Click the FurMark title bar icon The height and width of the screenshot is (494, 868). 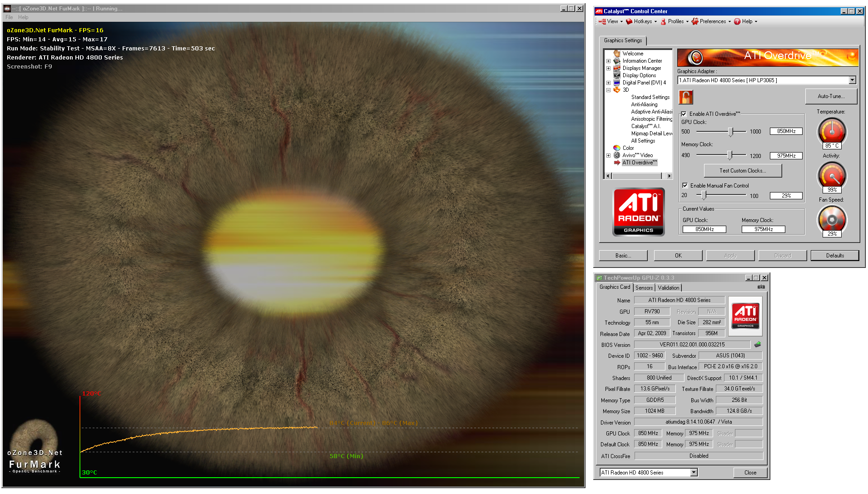(x=7, y=9)
